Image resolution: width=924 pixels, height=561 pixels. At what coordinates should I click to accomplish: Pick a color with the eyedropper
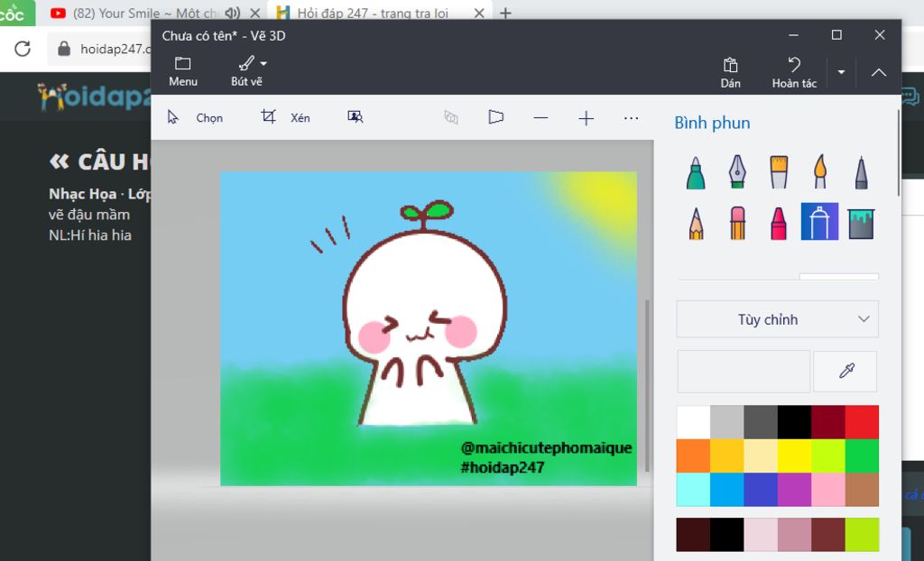pos(845,372)
